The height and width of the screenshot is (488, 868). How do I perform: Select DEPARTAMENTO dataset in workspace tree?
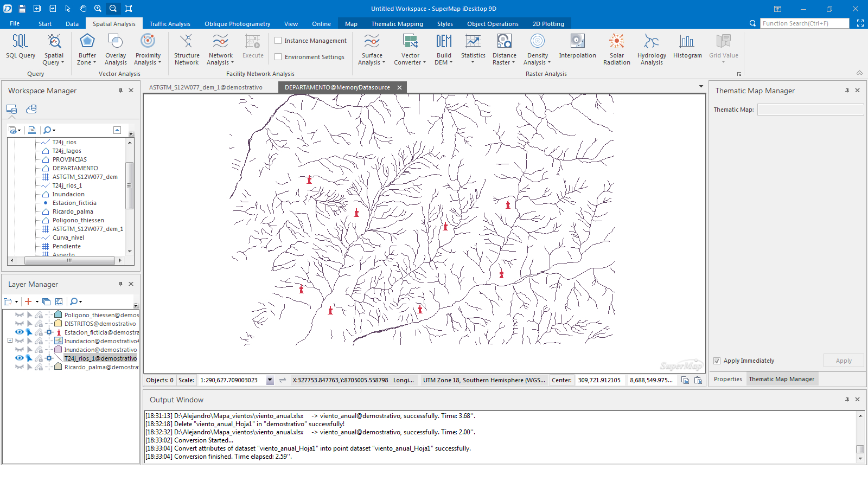click(x=75, y=168)
